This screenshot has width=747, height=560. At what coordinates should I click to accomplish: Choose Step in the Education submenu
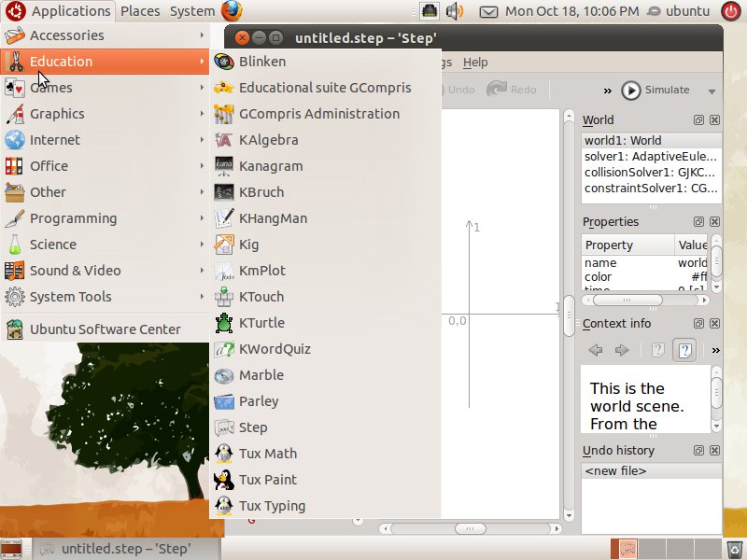[325, 427]
